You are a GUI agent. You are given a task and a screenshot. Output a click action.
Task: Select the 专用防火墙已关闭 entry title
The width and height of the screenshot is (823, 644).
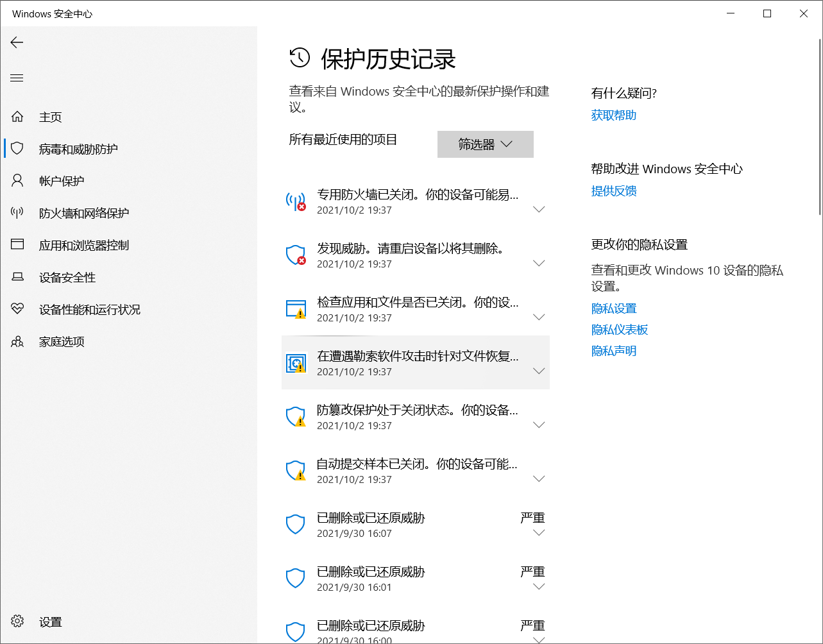418,194
